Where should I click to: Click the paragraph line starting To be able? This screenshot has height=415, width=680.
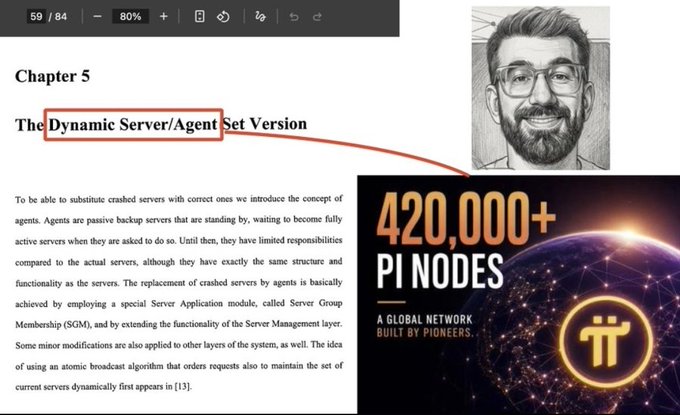(x=179, y=199)
